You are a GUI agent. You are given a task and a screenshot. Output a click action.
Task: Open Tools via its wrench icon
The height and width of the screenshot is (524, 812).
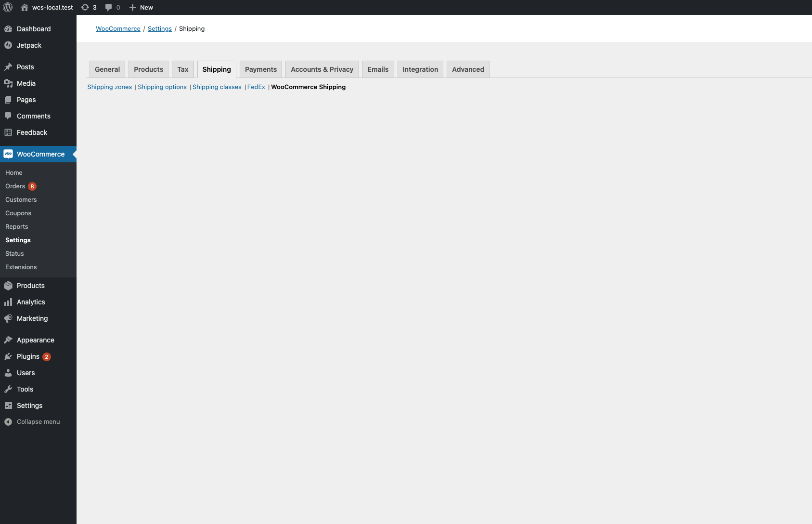(x=9, y=389)
